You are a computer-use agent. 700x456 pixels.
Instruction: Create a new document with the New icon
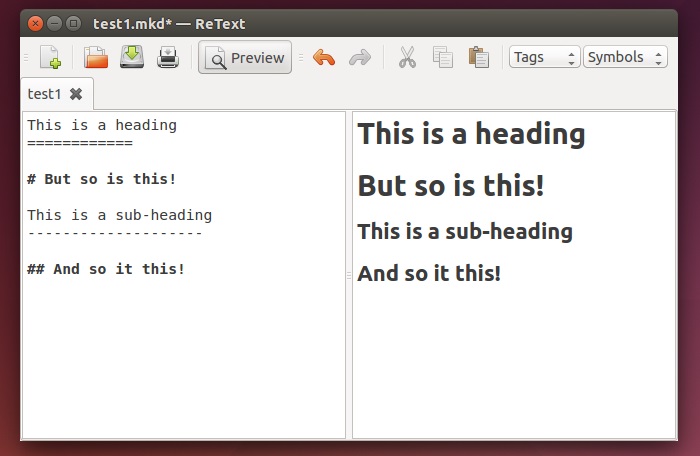click(50, 57)
